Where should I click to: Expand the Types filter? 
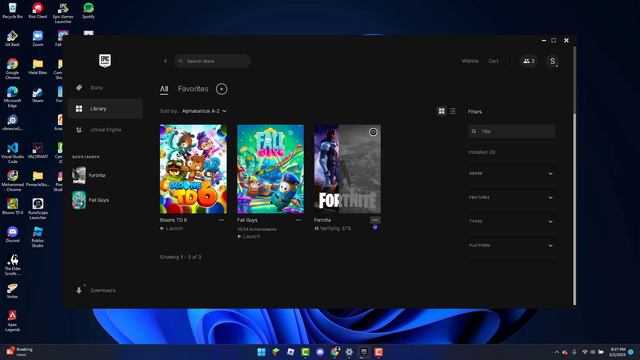point(511,221)
